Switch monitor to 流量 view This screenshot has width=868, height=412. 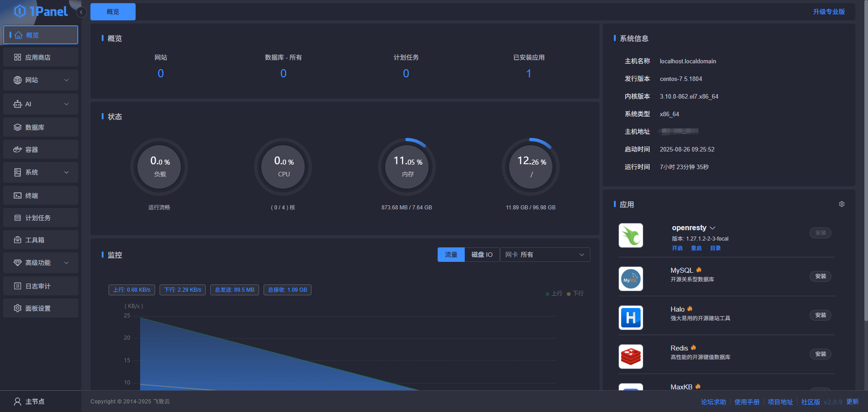pyautogui.click(x=451, y=255)
